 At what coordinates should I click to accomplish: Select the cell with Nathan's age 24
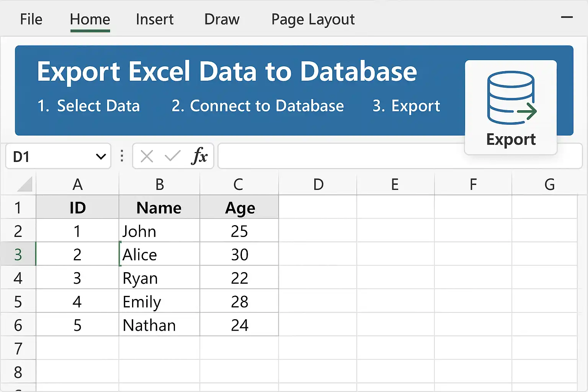click(x=239, y=325)
